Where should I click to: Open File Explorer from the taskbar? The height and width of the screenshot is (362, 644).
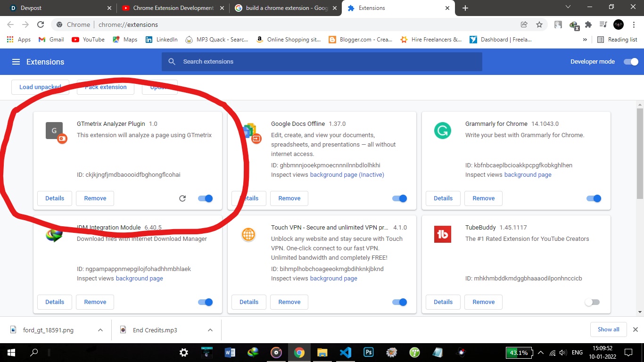pyautogui.click(x=322, y=352)
